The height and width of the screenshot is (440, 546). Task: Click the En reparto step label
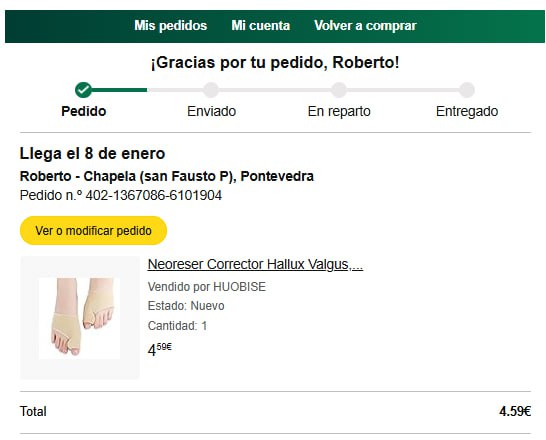339,111
